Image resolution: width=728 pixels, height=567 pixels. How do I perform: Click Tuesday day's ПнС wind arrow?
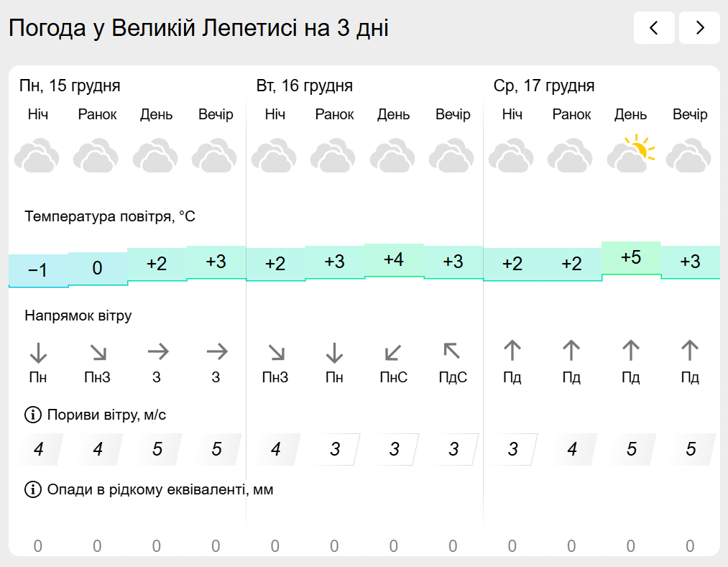[393, 352]
